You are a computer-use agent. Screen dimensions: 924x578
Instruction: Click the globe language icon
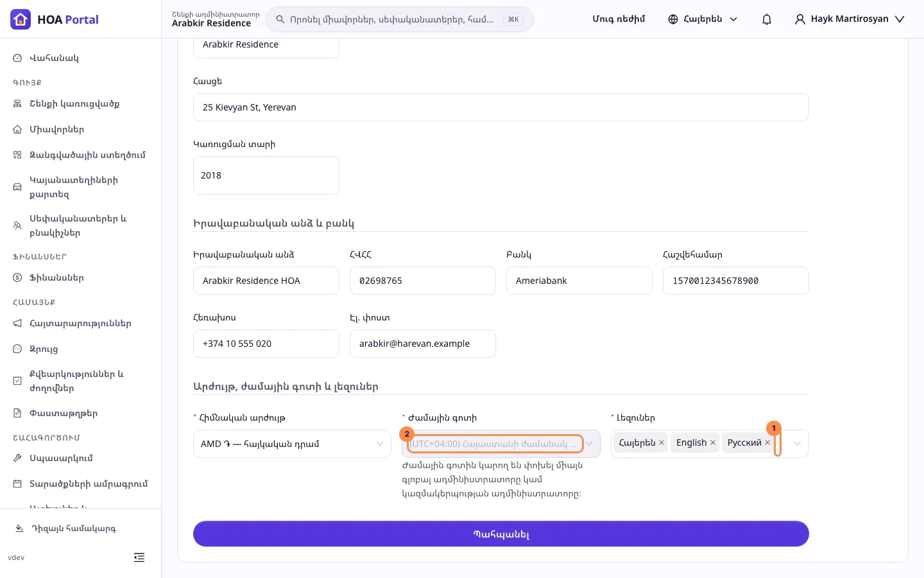tap(673, 19)
